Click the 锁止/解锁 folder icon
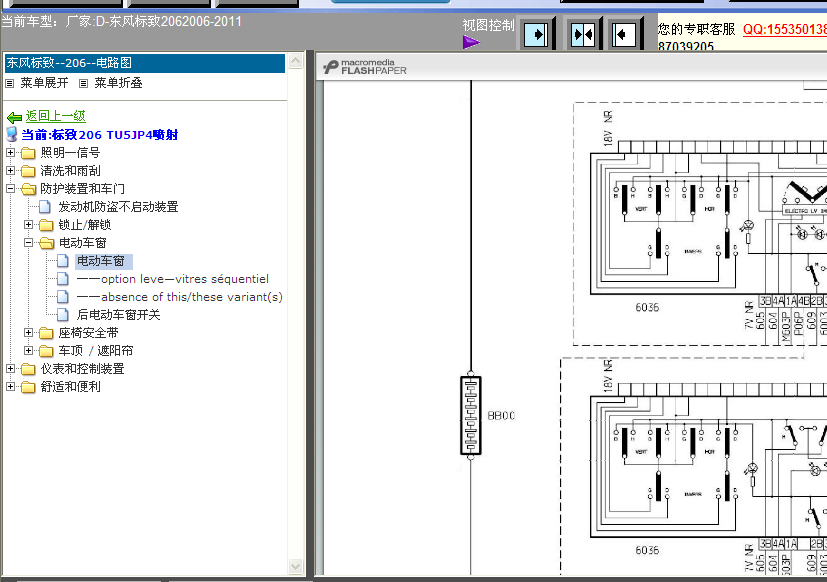The width and height of the screenshot is (827, 582). tap(46, 225)
